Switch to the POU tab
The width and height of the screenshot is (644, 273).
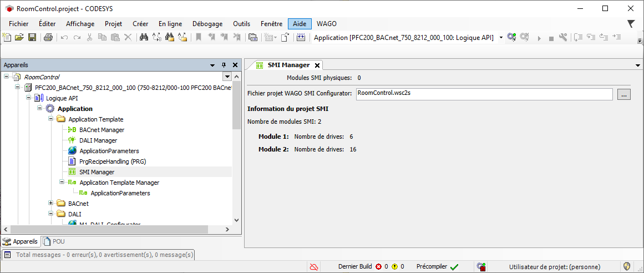pos(54,241)
